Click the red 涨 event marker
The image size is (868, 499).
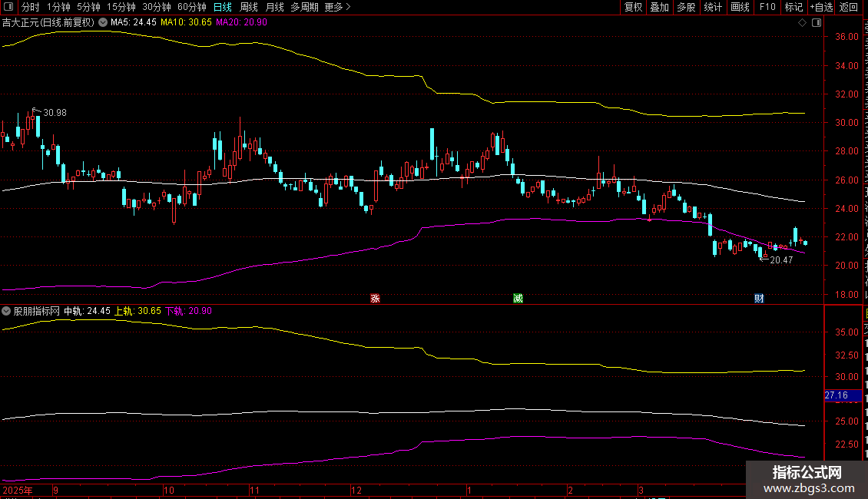(375, 299)
